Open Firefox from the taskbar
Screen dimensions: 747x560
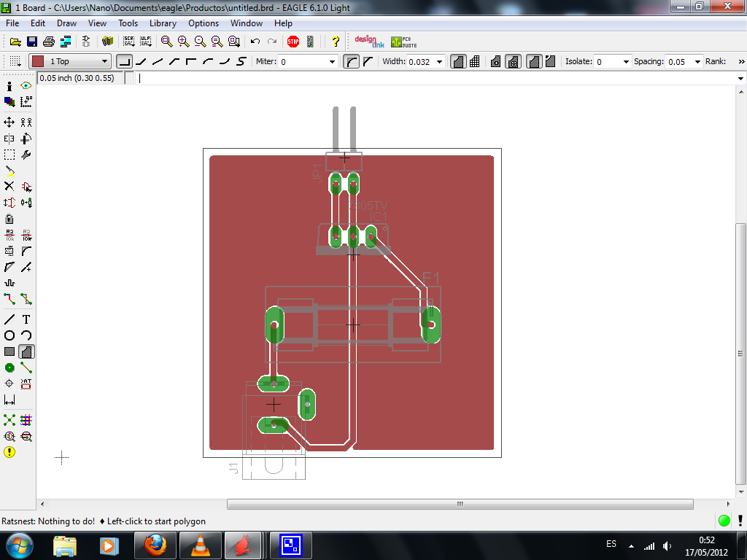(155, 545)
